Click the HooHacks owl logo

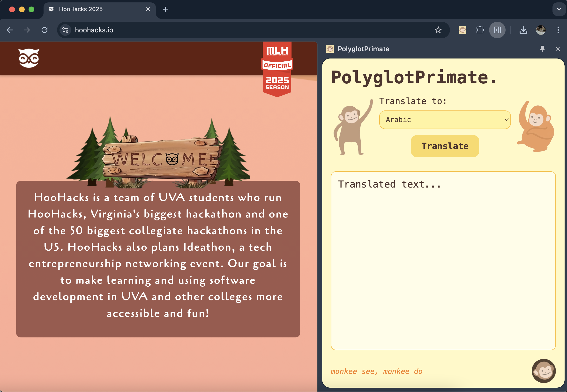tap(29, 58)
